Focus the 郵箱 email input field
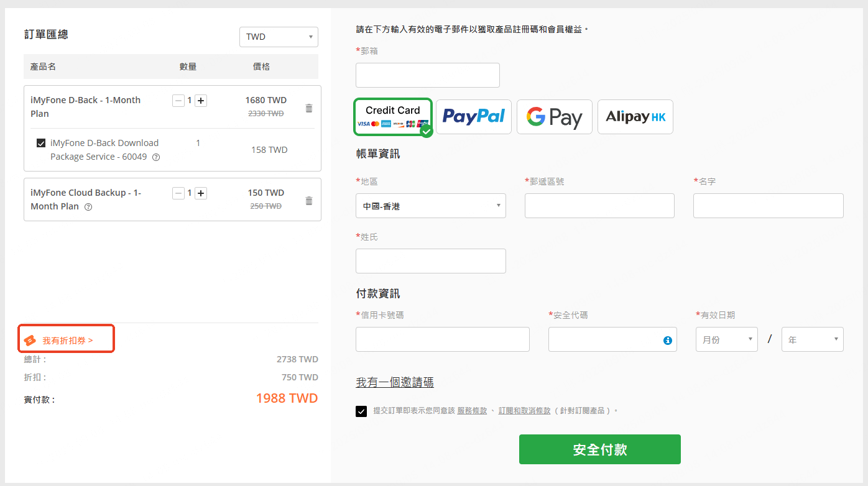Image resolution: width=868 pixels, height=486 pixels. (x=428, y=75)
